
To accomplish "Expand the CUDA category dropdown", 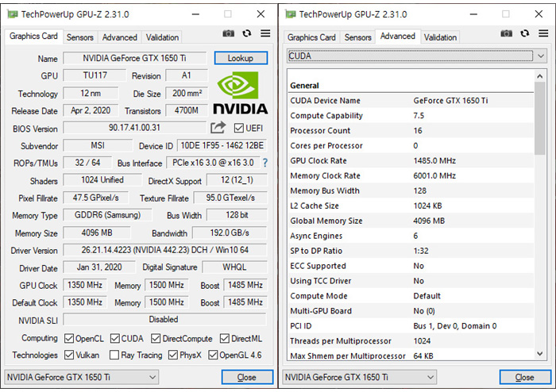I will click(x=417, y=56).
